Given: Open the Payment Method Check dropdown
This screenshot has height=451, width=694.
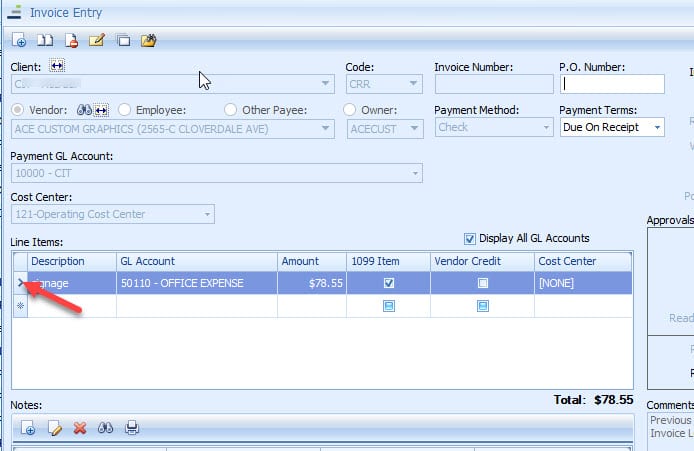Looking at the screenshot, I should tap(546, 127).
